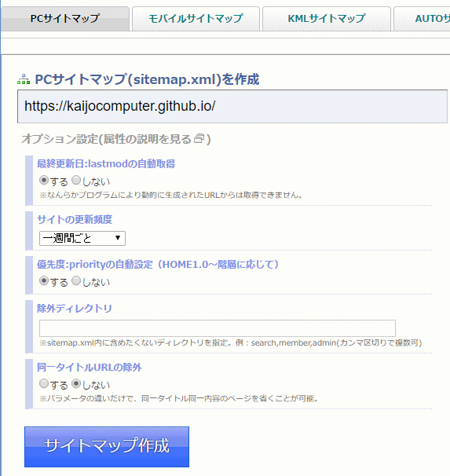Viewport: 450px width, 476px height.
Task: Open the 属性の説明を見る link
Action: coord(147,139)
